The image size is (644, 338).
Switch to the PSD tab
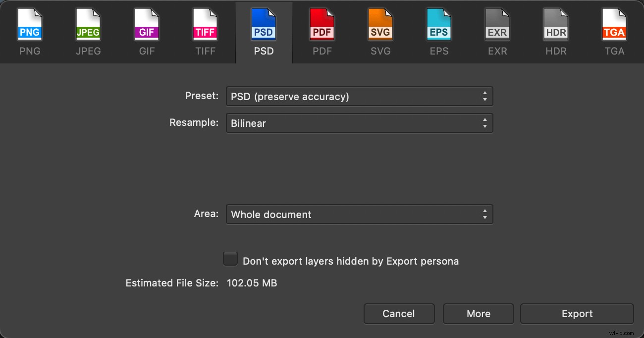(x=264, y=32)
